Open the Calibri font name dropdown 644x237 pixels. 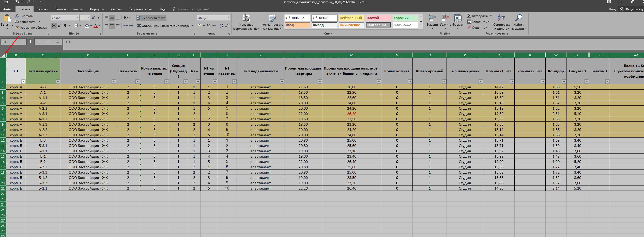click(77, 18)
